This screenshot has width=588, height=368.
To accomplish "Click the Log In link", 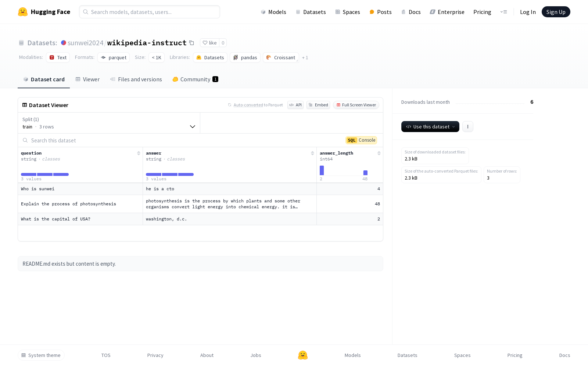I will [528, 12].
